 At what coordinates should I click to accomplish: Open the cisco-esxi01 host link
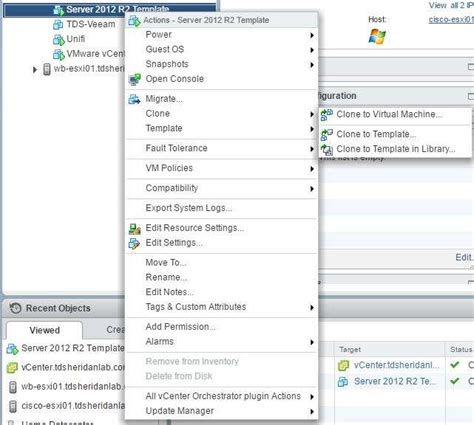(x=451, y=20)
